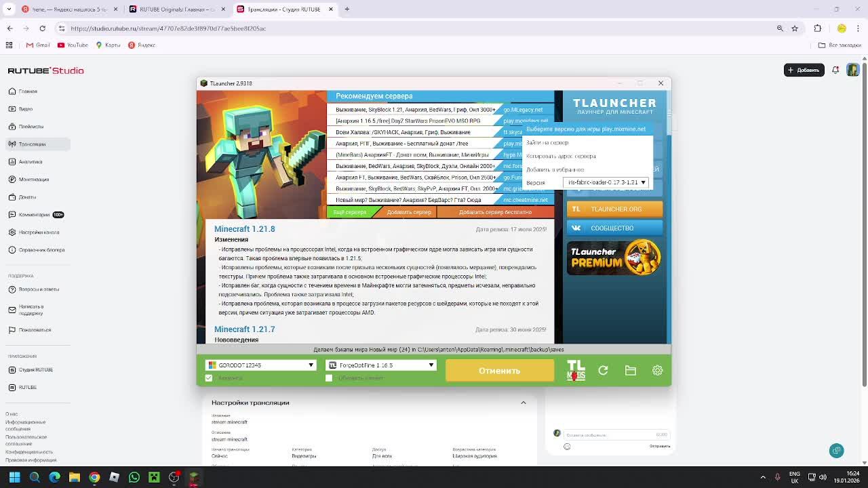Open File Explorer from the taskbar
This screenshot has width=868, height=488.
pyautogui.click(x=75, y=477)
